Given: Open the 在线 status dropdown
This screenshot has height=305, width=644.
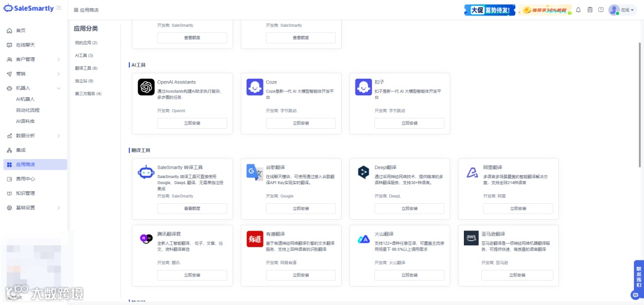Looking at the screenshot, I should click(627, 10).
